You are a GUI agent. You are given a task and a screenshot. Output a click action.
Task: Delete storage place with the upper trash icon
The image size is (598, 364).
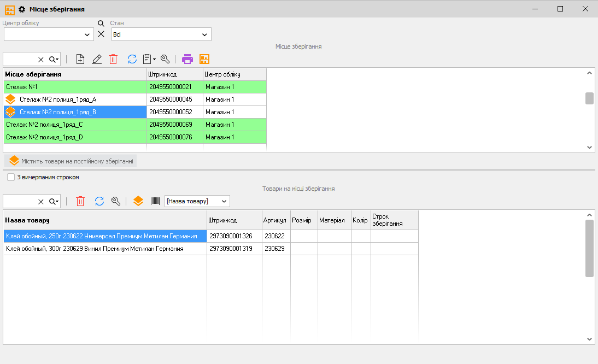[113, 60]
